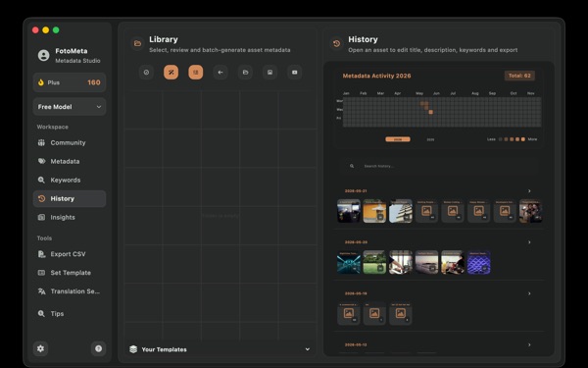Viewport: 588px width, 368px height.
Task: Select the orange 2026 year button
Action: (x=398, y=139)
